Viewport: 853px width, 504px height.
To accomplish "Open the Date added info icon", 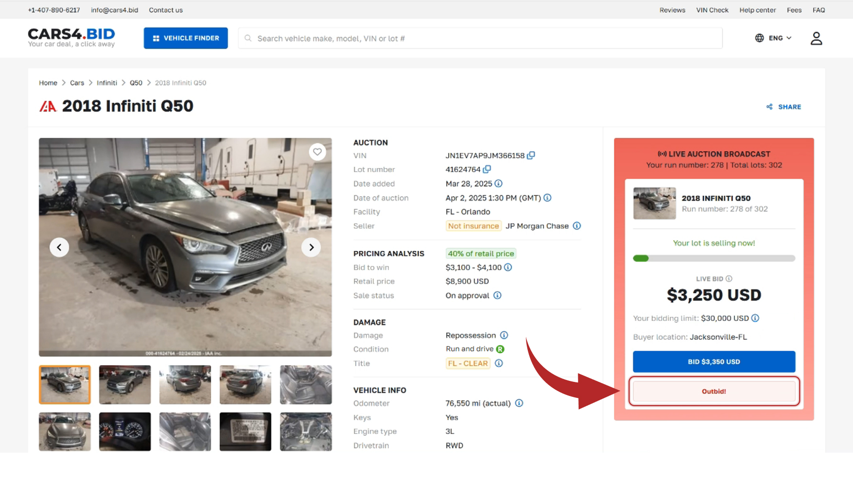I will point(499,184).
